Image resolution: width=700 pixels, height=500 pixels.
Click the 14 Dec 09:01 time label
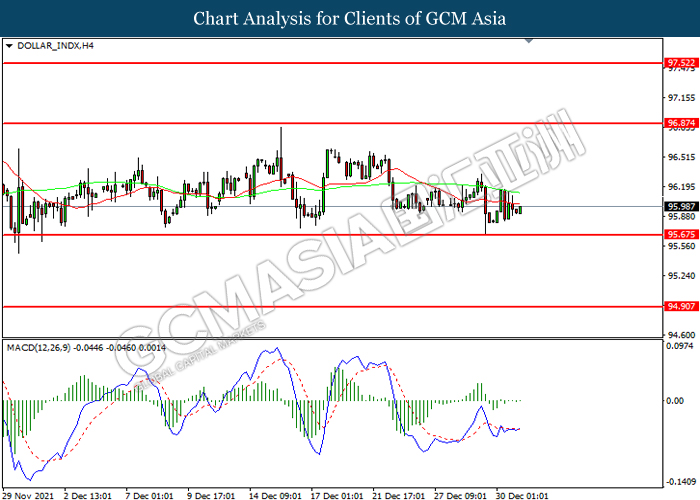tap(275, 496)
